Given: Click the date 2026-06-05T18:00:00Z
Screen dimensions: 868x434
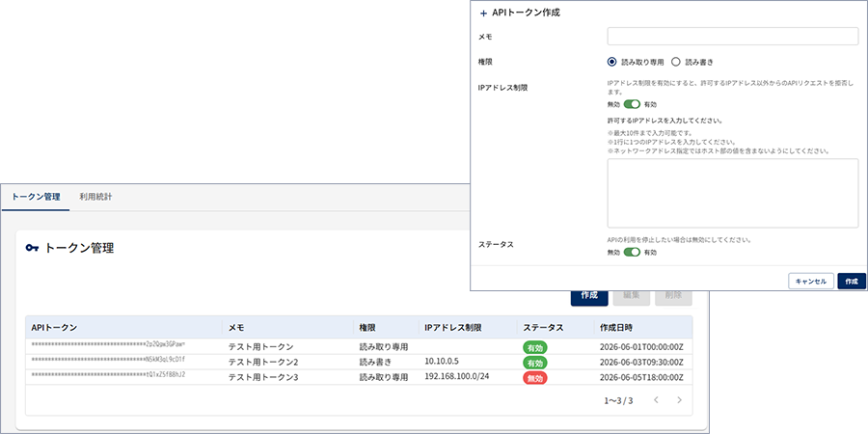Looking at the screenshot, I should pos(641,378).
